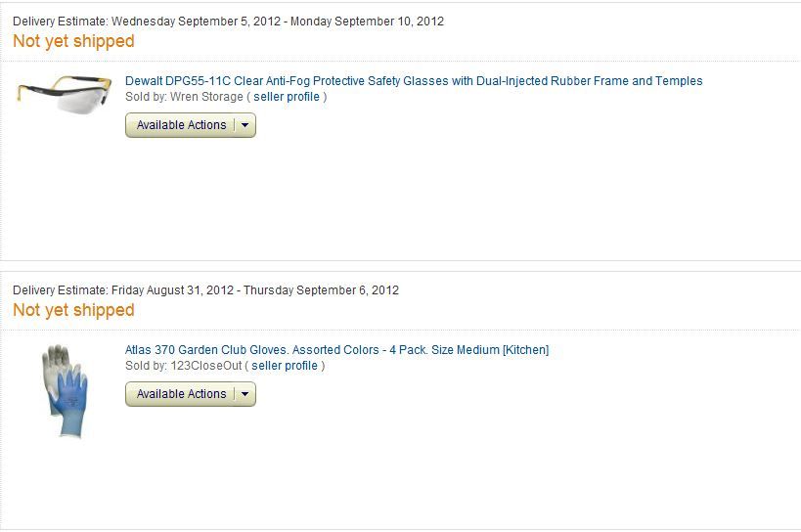Click the safety glasses order's Not yet shipped status
Image resolution: width=801 pixels, height=532 pixels.
click(x=73, y=41)
